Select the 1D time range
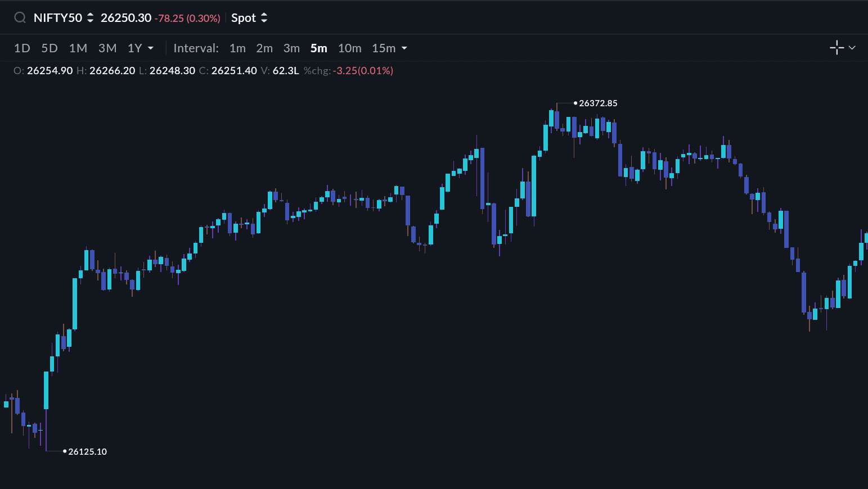This screenshot has height=489, width=868. [x=22, y=48]
